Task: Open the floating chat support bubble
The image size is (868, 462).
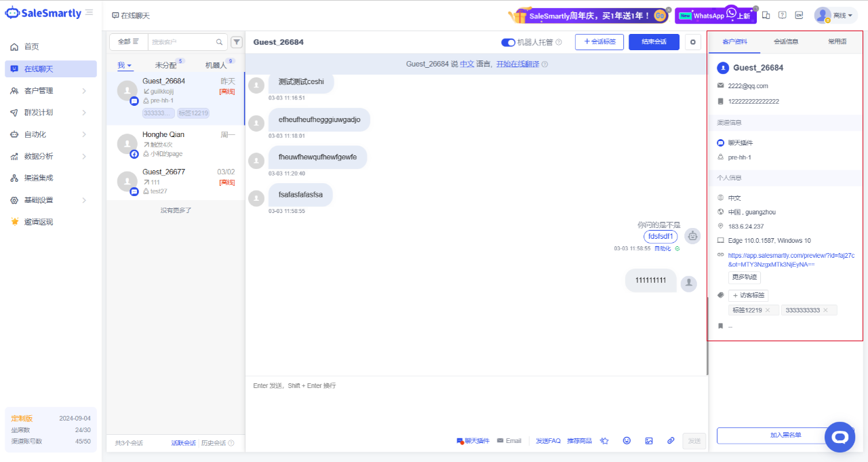Action: pyautogui.click(x=840, y=437)
